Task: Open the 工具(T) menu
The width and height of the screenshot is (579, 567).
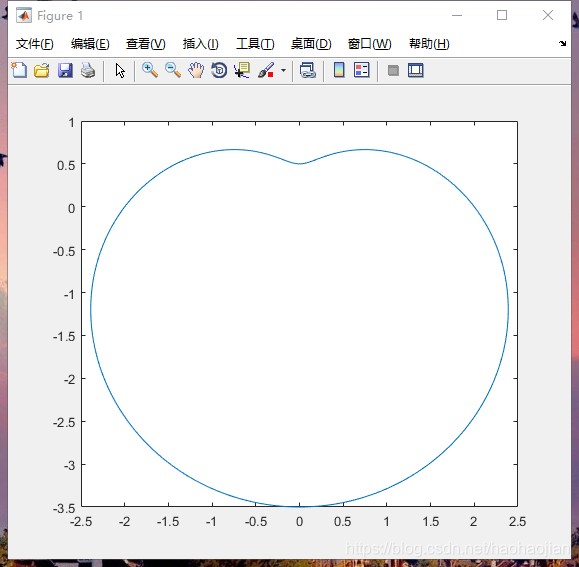Action: click(x=255, y=44)
